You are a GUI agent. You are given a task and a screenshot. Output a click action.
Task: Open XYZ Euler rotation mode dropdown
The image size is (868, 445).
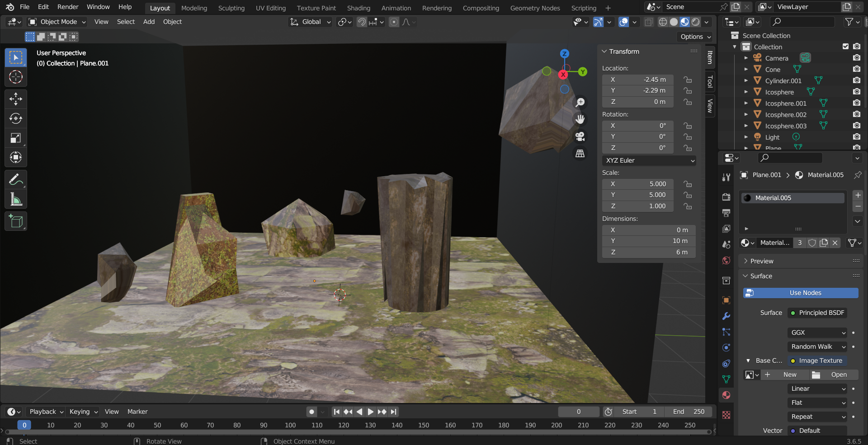pos(649,160)
